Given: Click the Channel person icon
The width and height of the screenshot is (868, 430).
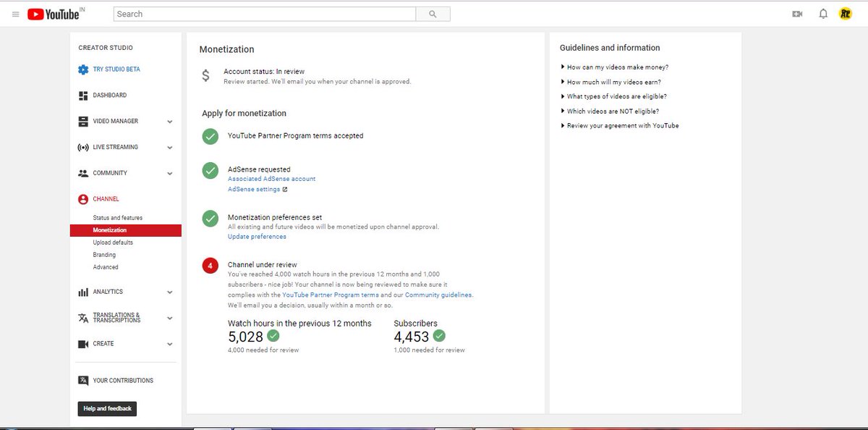Looking at the screenshot, I should tap(83, 199).
